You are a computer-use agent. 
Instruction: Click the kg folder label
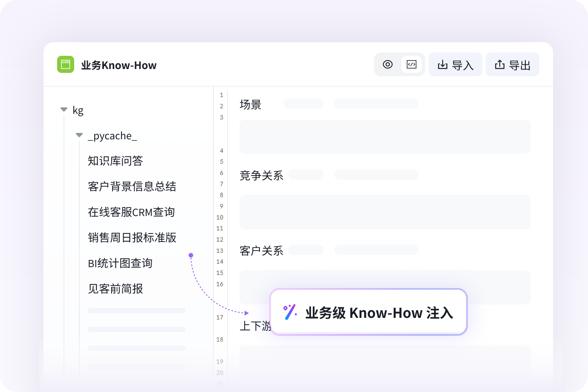pyautogui.click(x=78, y=110)
